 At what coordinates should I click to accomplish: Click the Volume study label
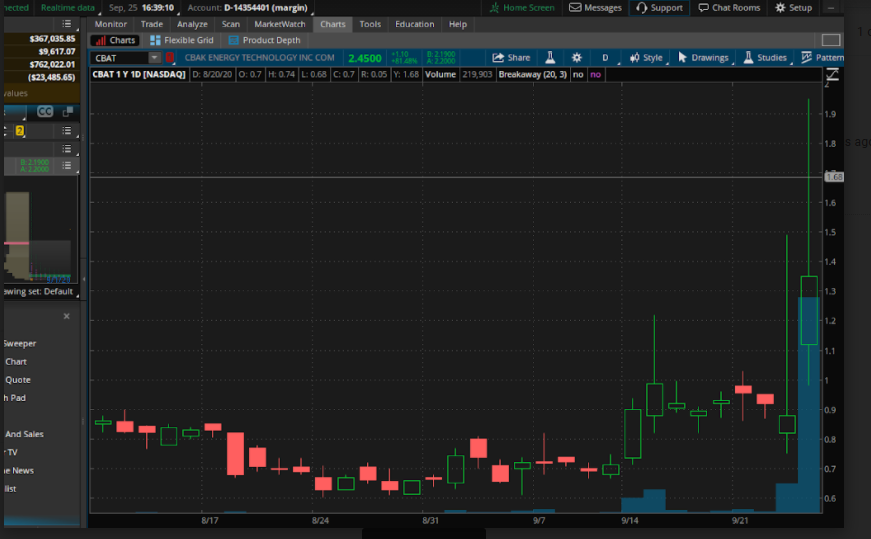tap(440, 74)
